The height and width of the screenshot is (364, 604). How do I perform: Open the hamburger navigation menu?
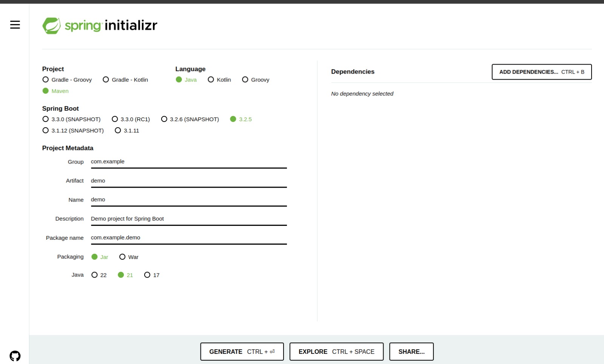pyautogui.click(x=15, y=25)
